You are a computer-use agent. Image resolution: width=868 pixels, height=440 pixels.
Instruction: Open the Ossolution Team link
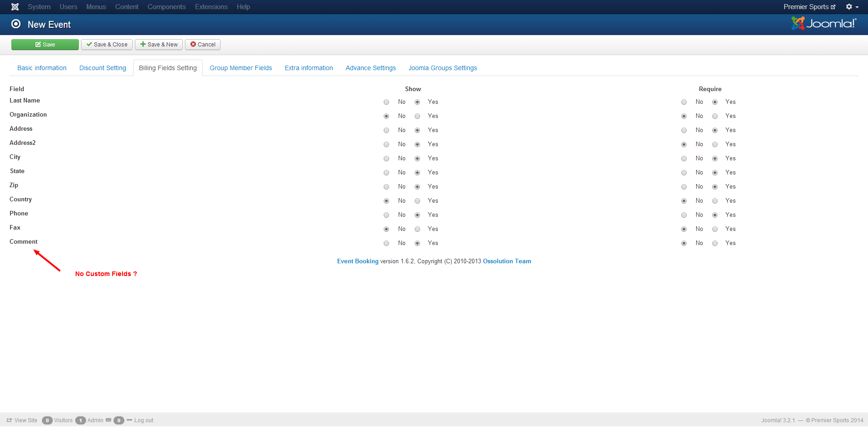[x=507, y=261]
